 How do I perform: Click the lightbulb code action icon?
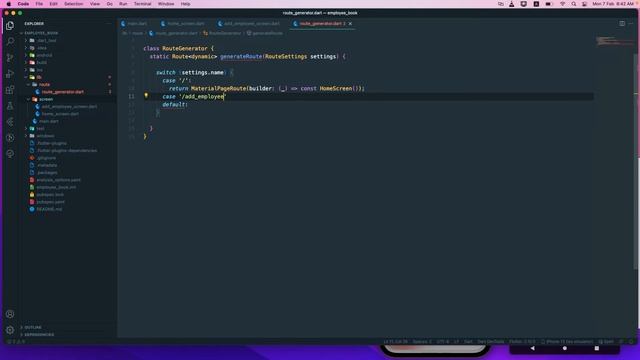[x=146, y=96]
